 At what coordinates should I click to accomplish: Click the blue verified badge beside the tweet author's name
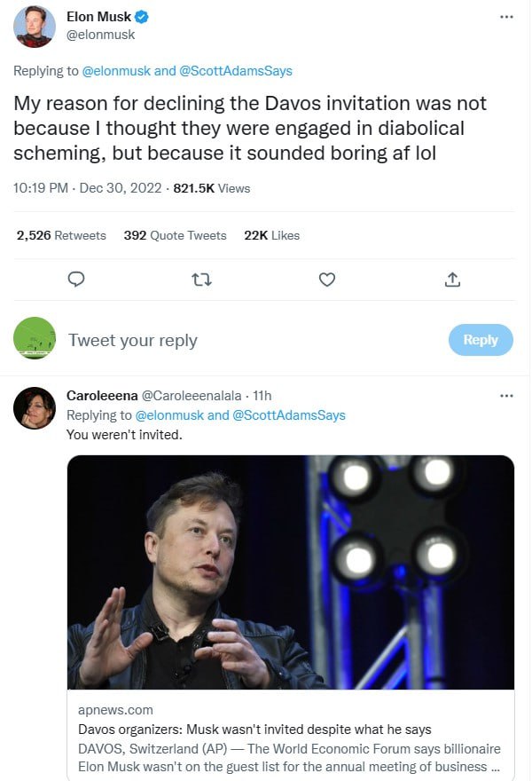(140, 17)
